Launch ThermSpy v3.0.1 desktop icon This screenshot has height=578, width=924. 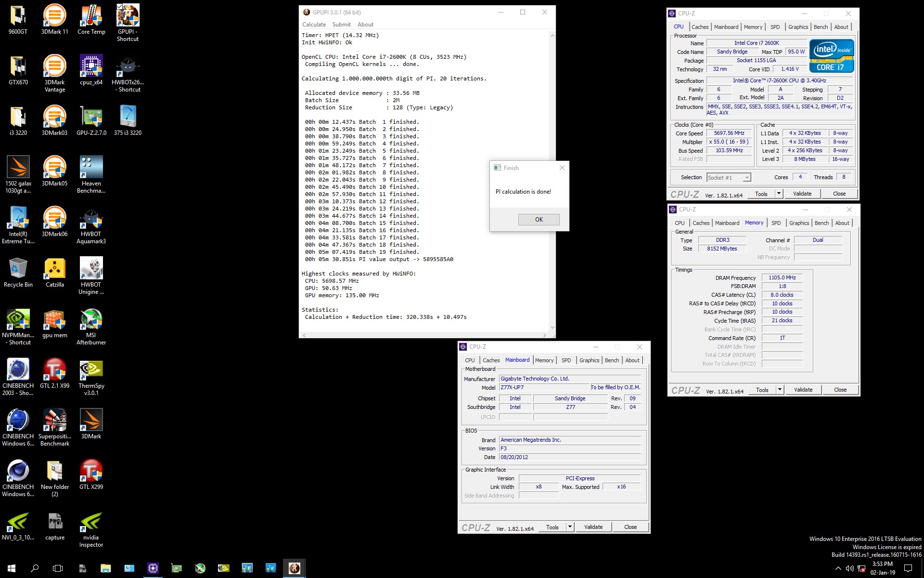tap(91, 377)
